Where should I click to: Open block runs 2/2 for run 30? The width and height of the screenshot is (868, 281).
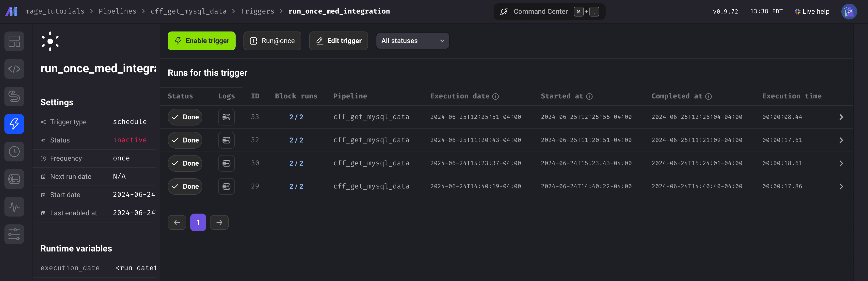click(x=296, y=163)
